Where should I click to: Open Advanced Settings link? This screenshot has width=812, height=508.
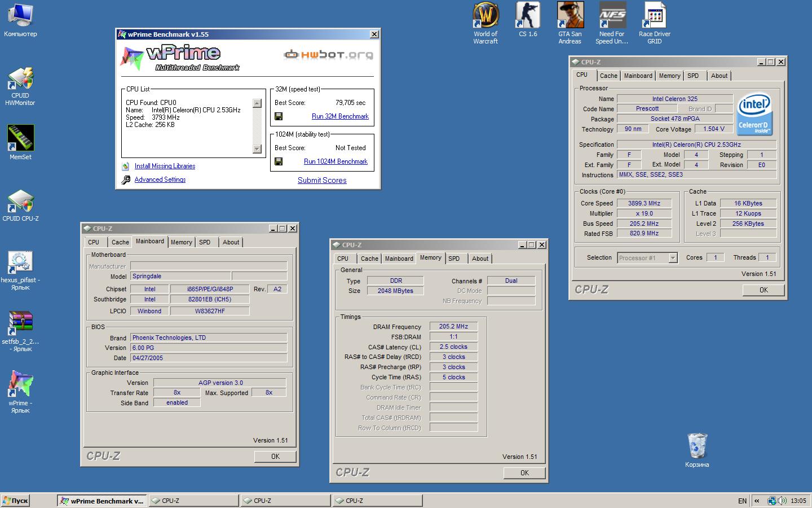click(x=160, y=179)
